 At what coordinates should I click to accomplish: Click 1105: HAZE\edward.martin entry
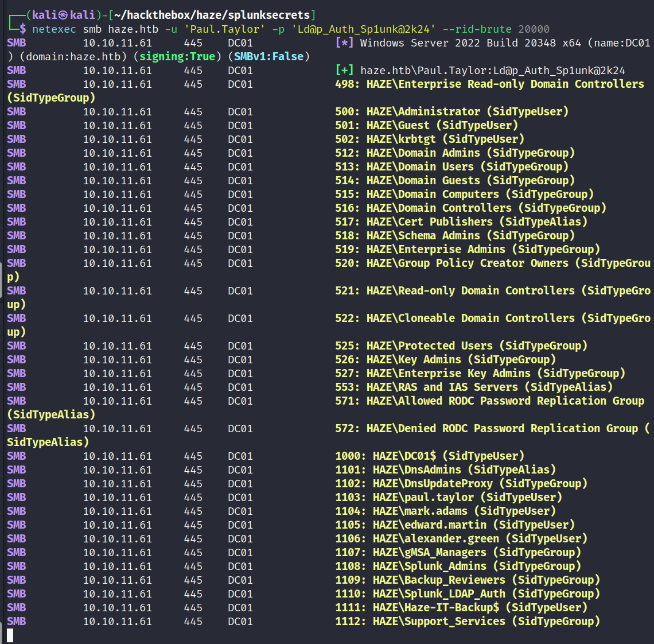(455, 525)
